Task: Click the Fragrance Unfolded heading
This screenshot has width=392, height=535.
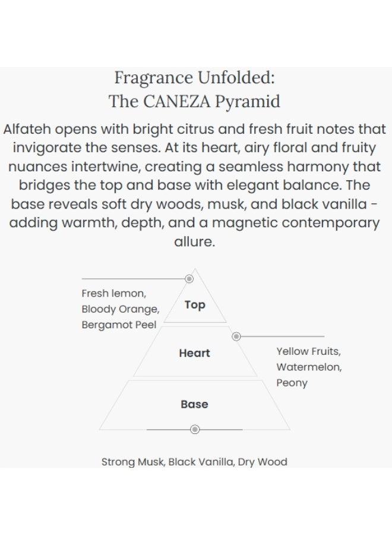Action: (194, 78)
